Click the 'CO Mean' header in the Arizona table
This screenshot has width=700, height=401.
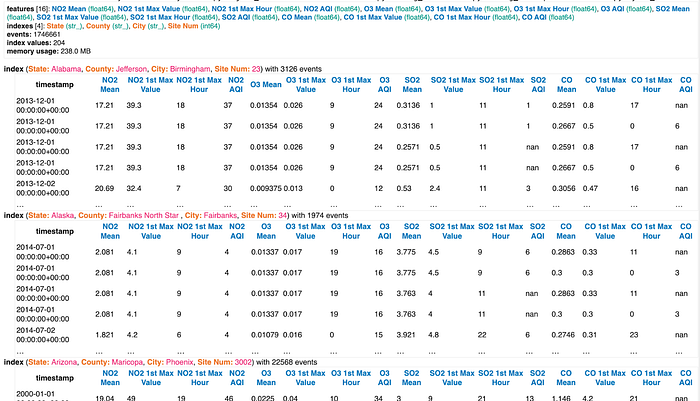[x=566, y=378]
